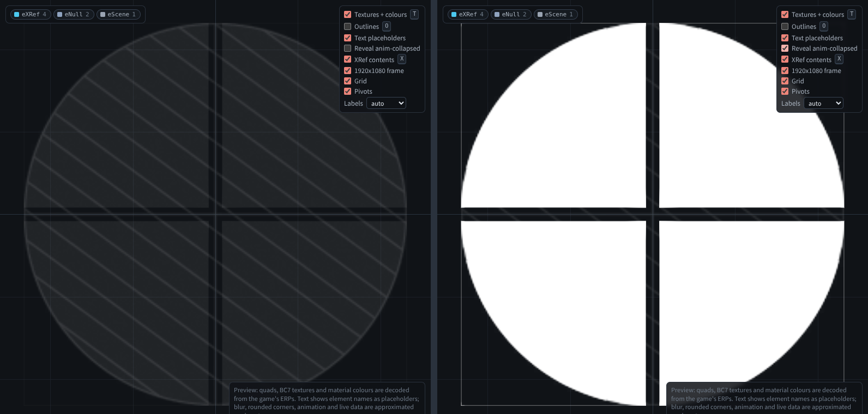Screen dimensions: 868x414
Task: Click the T shortcut key badge in left panel
Action: click(x=414, y=14)
